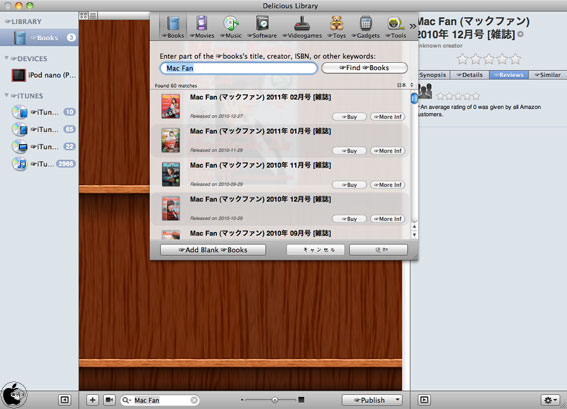Switch to list view icon
The width and height of the screenshot is (567, 409).
[x=93, y=16]
